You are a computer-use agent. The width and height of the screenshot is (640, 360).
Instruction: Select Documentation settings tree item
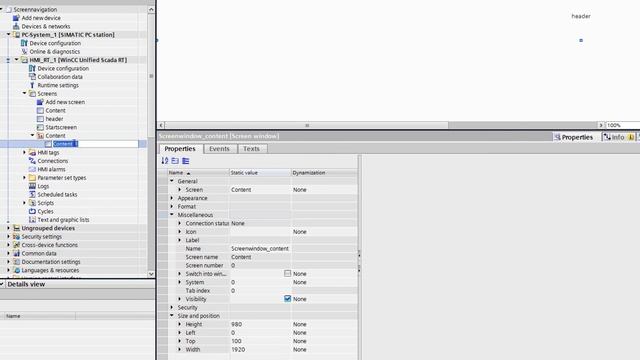tap(51, 262)
